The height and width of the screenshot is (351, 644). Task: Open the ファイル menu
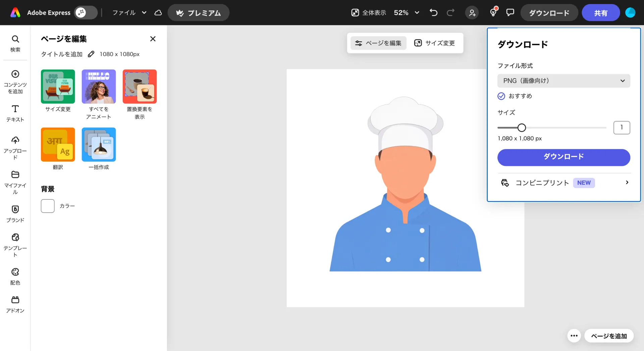click(x=129, y=13)
